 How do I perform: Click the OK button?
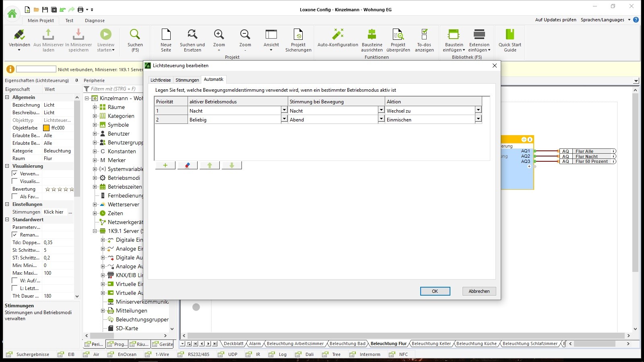[x=435, y=291]
